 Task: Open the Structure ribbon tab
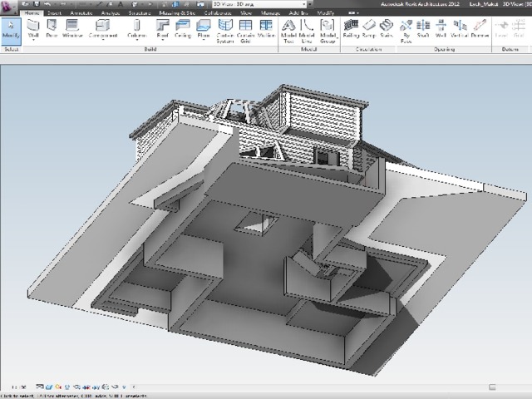[x=140, y=14]
